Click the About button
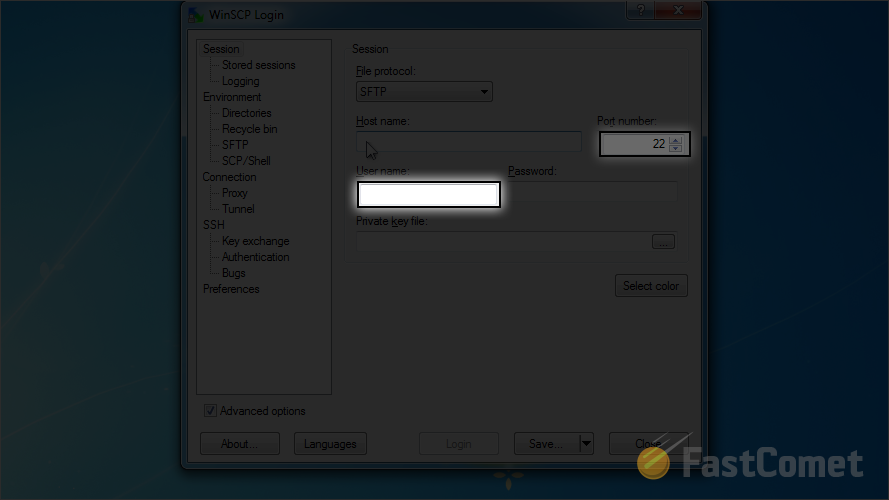 [x=240, y=444]
